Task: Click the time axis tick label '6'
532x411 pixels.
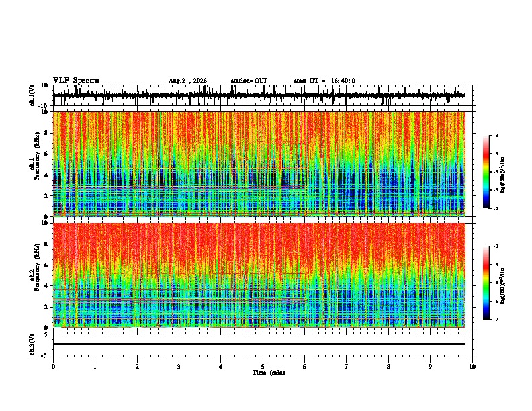Action: (305, 367)
